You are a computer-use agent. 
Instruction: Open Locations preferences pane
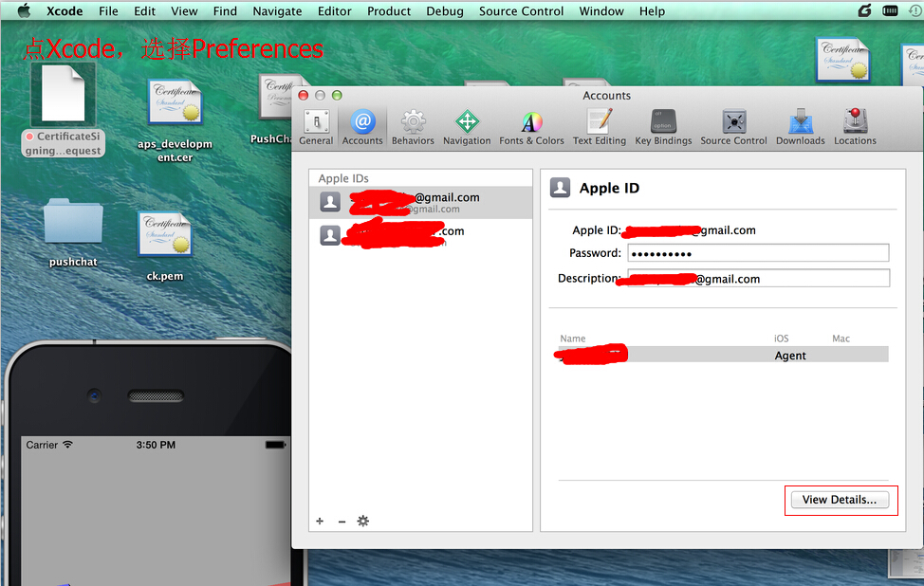855,127
